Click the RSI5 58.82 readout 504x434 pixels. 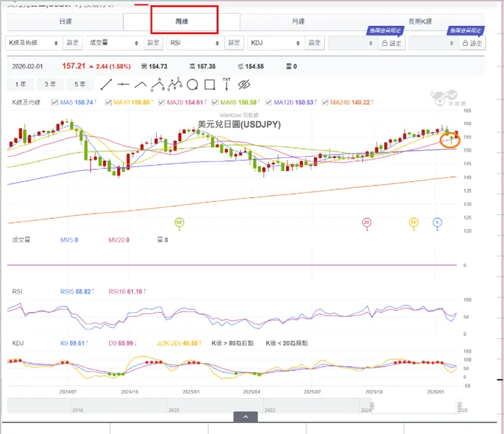coord(77,292)
